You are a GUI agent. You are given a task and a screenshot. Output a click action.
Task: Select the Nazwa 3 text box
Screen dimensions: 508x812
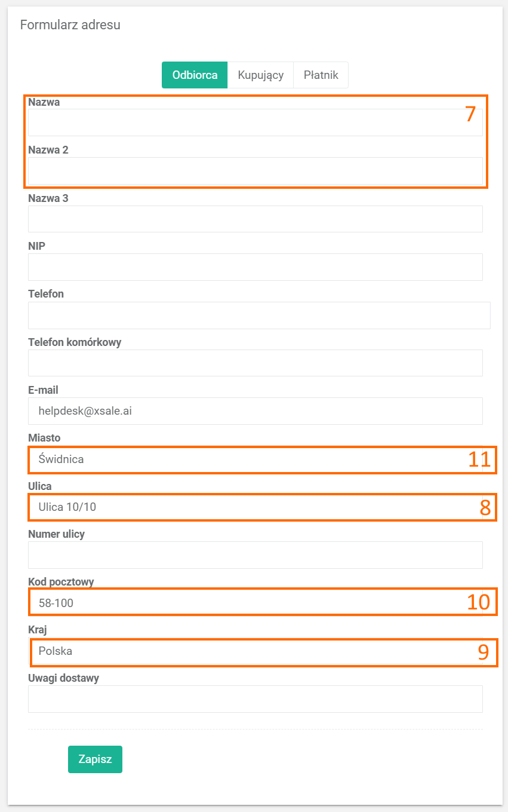255,219
